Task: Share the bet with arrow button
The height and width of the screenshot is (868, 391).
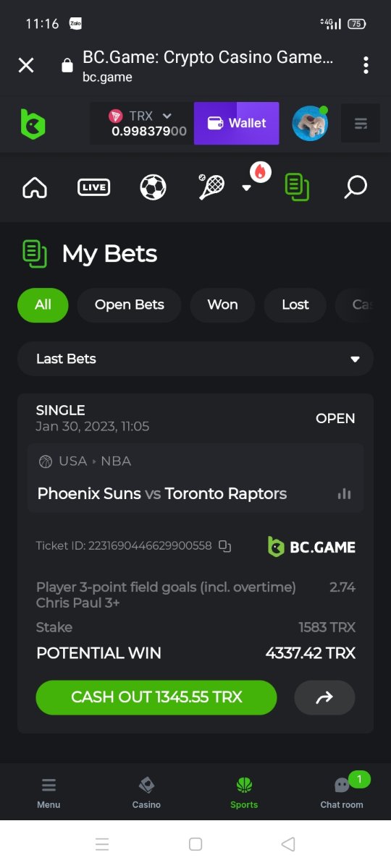Action: 324,697
